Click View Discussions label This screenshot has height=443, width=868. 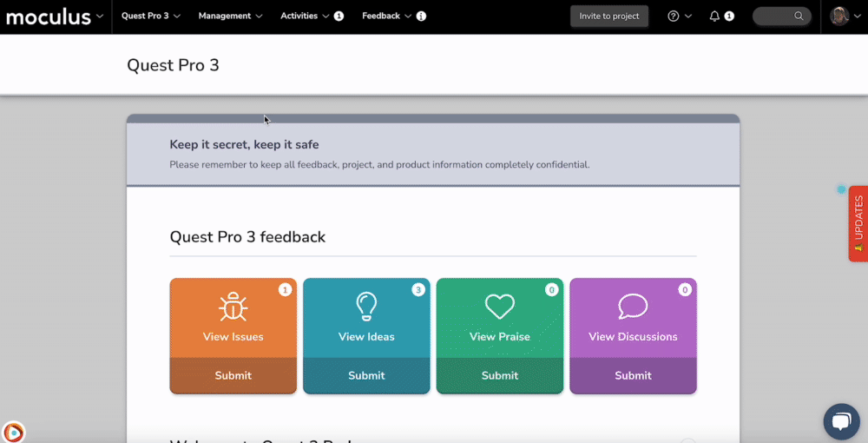click(633, 337)
